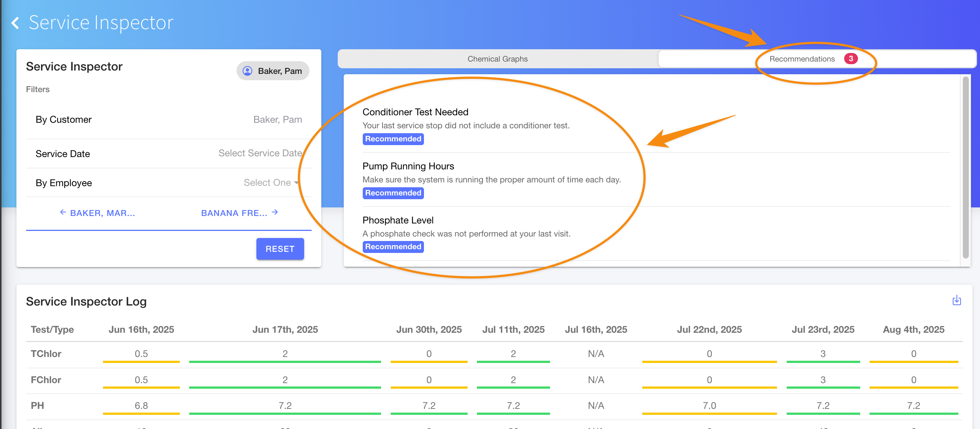Click the Jun 17th, 2025 column header
This screenshot has width=980, height=429.
pyautogui.click(x=285, y=329)
